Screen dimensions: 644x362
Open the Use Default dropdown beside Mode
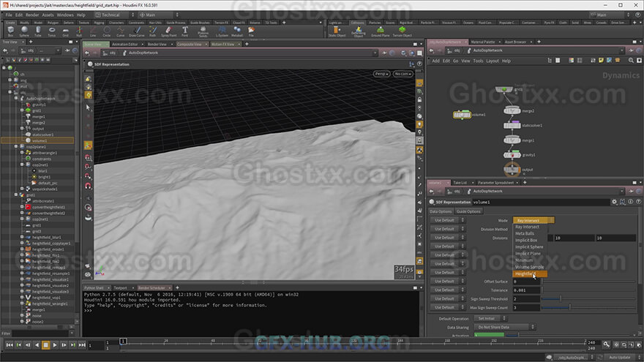[x=447, y=220]
